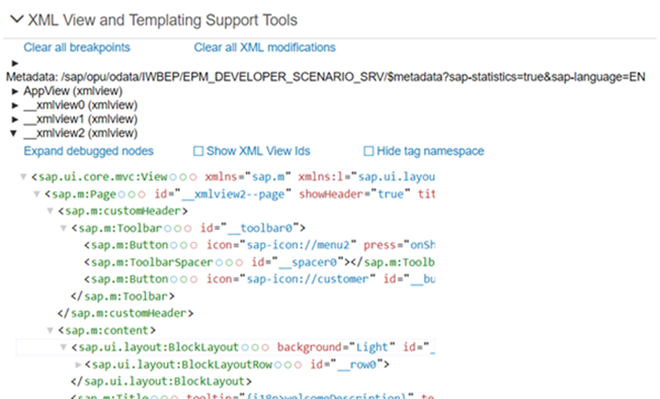Toggle blue breakpoint circle on menu2 Button
Viewport: 660px width, 399px height.
[173, 245]
